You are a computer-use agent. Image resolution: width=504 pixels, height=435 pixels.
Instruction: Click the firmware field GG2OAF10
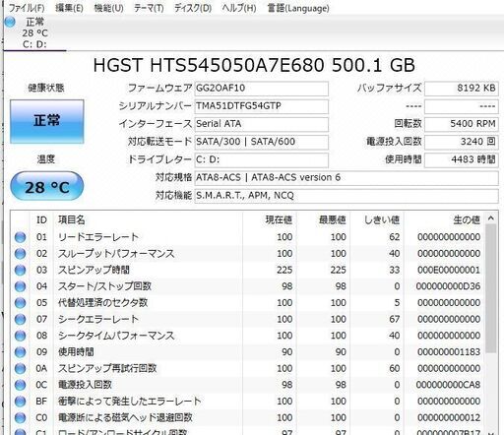261,89
